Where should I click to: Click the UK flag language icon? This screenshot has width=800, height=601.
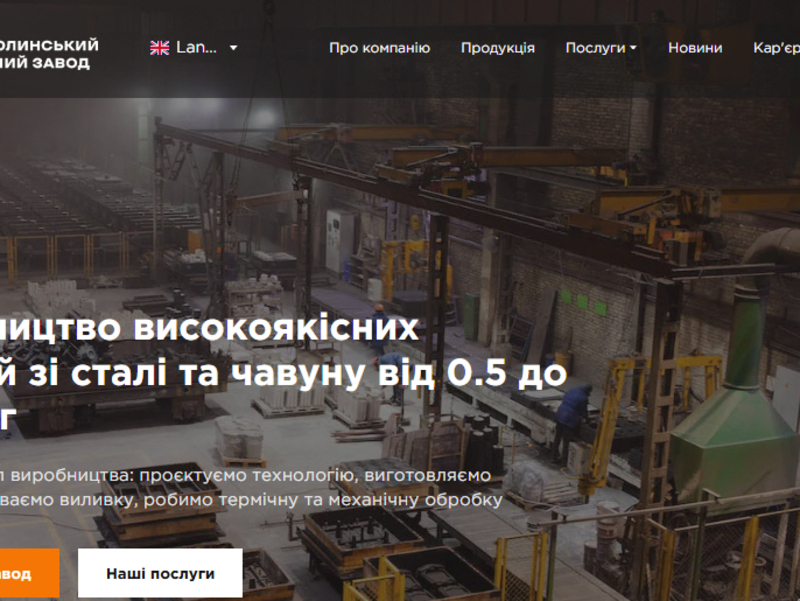159,47
